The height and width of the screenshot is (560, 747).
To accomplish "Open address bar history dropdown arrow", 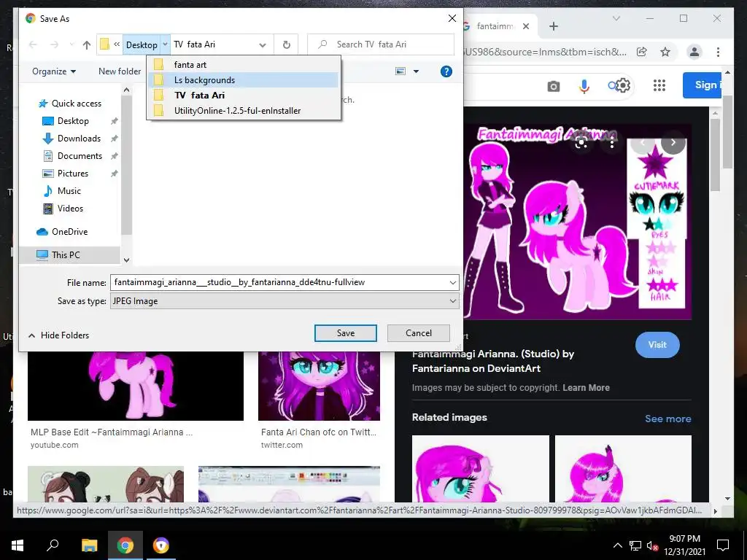I will click(263, 44).
